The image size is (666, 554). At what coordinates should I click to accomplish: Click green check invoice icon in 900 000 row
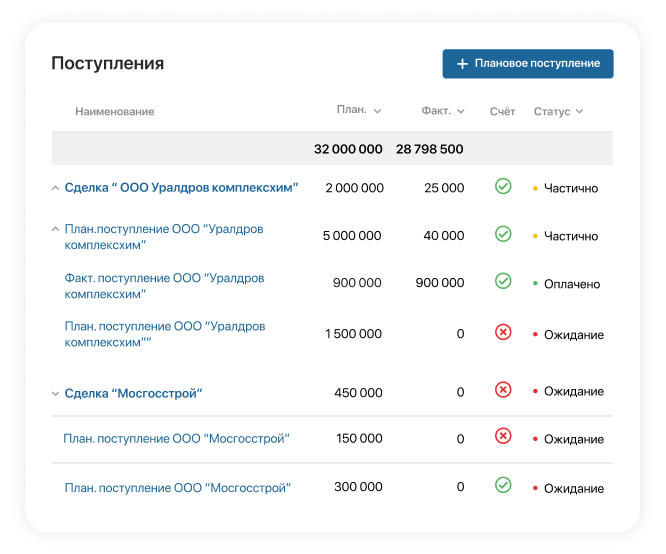pyautogui.click(x=503, y=281)
